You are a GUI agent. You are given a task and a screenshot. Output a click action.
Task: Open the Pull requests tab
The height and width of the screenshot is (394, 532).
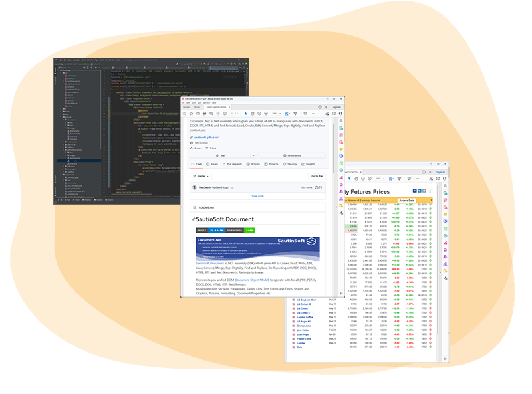tap(233, 164)
